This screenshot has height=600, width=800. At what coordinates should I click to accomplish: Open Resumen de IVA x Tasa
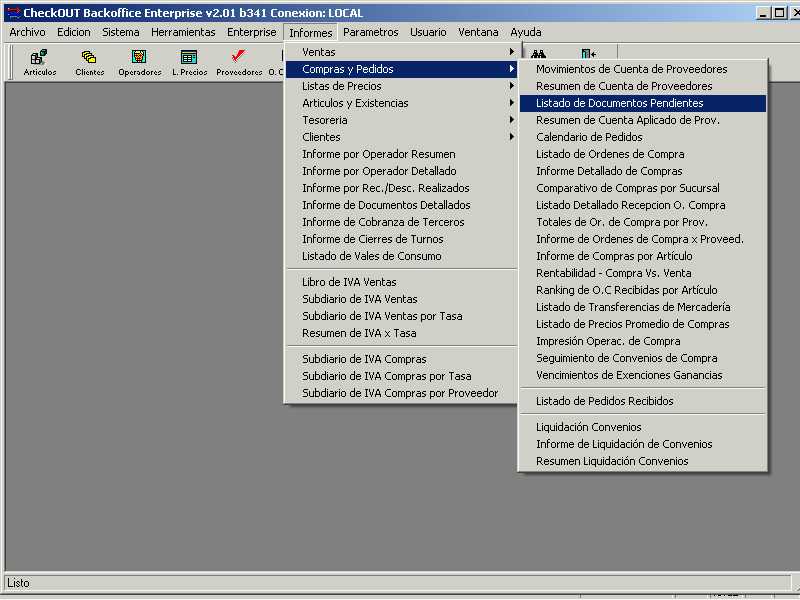click(401, 333)
